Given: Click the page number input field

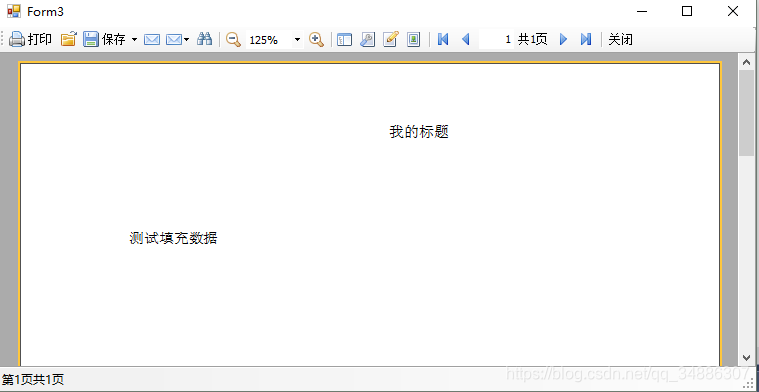Looking at the screenshot, I should tap(496, 39).
